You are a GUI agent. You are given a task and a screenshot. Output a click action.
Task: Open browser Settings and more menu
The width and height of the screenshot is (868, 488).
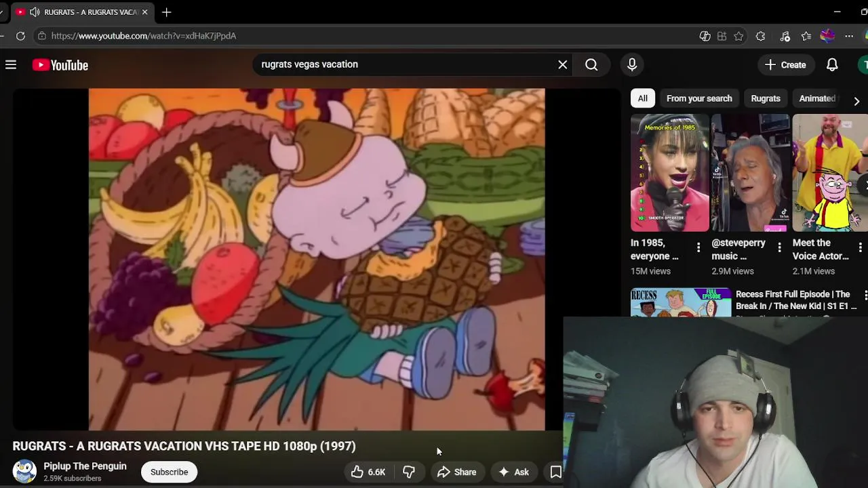coord(849,36)
